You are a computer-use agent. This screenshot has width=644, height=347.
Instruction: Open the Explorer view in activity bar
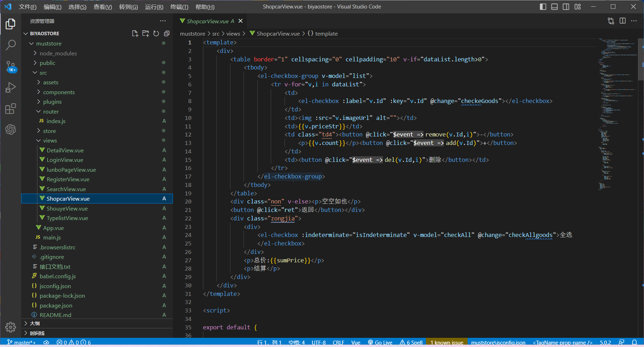[x=11, y=24]
